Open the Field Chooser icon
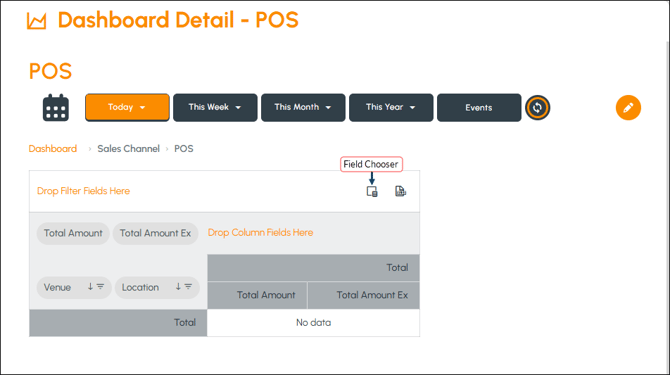The height and width of the screenshot is (375, 670). (372, 191)
